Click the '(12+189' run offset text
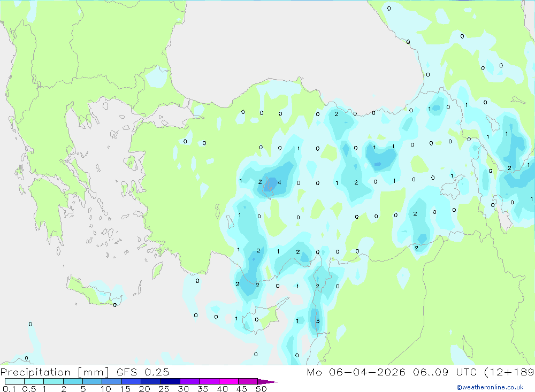The image size is (535, 392). (x=509, y=372)
